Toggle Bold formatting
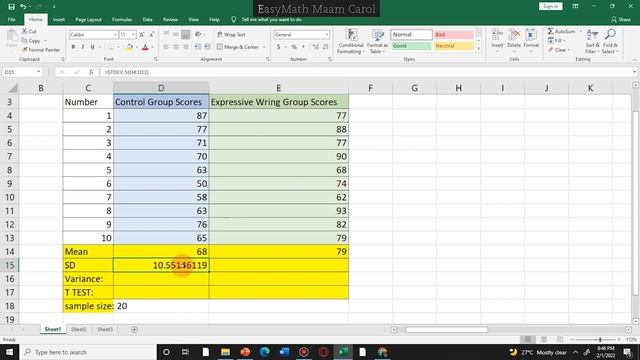The width and height of the screenshot is (640, 360). (73, 47)
